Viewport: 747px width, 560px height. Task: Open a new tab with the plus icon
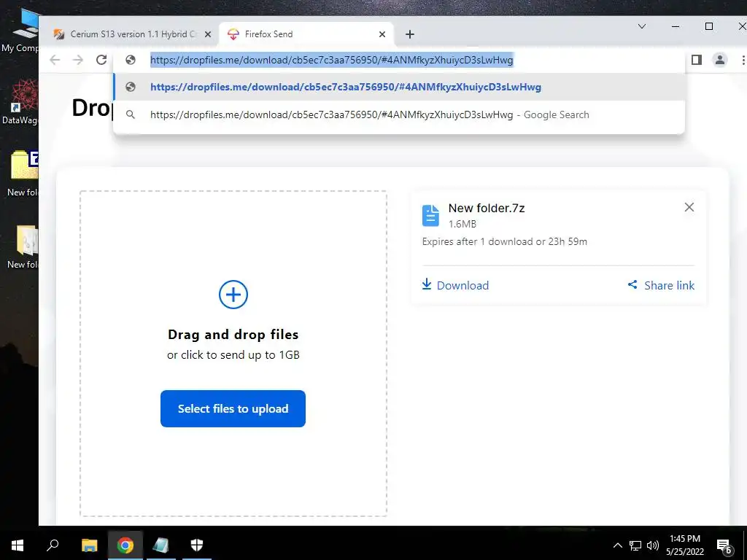click(410, 34)
